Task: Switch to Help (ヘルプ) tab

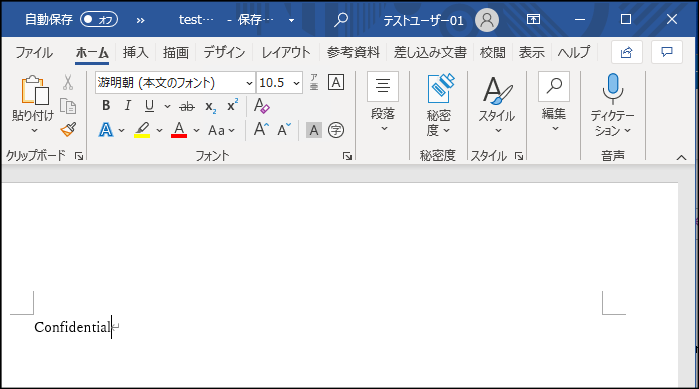Action: [574, 53]
